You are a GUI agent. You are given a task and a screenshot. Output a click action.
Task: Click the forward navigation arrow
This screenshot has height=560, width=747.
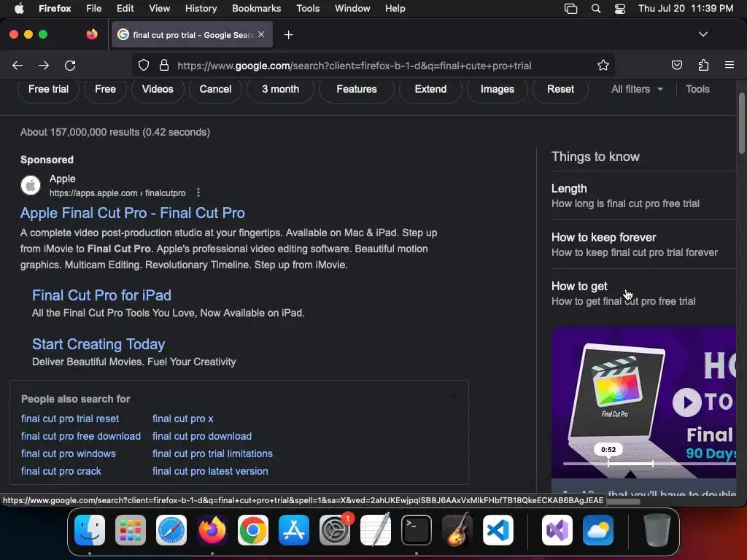click(44, 65)
